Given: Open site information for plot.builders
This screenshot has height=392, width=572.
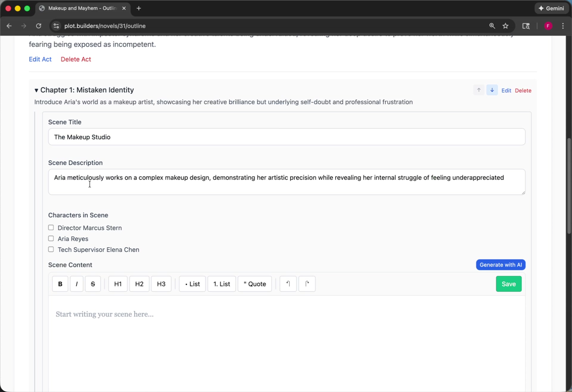Looking at the screenshot, I should tap(56, 26).
